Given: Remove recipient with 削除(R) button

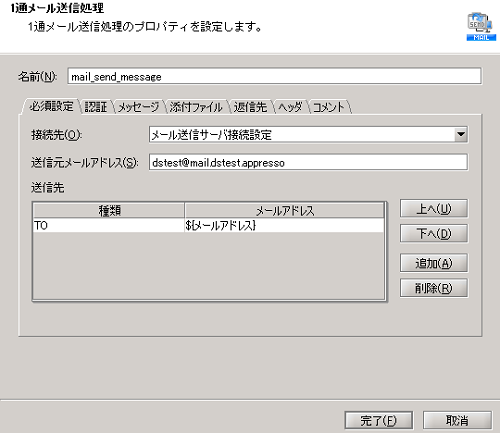Looking at the screenshot, I should pos(434,288).
